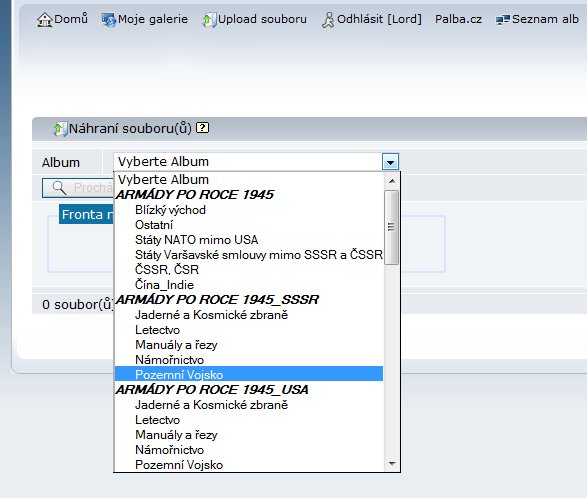The image size is (587, 498).
Task: Click the Procházet browse button
Action: [x=78, y=188]
